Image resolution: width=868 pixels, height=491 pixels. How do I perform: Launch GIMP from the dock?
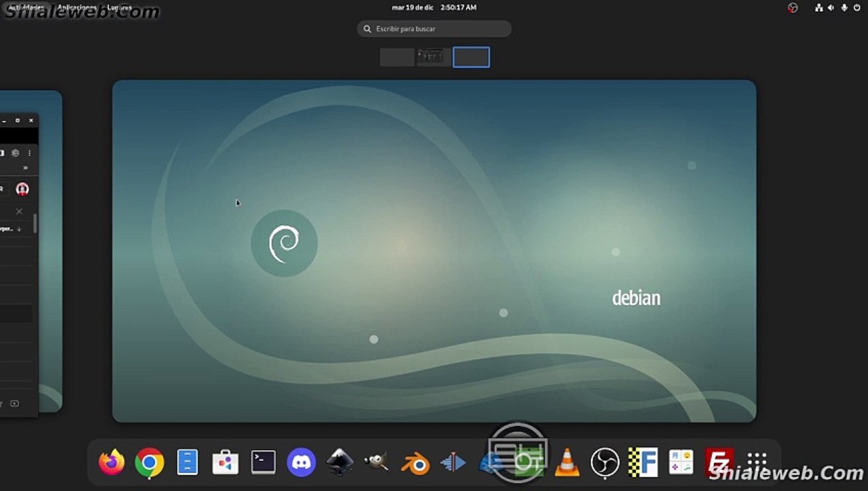coord(377,462)
